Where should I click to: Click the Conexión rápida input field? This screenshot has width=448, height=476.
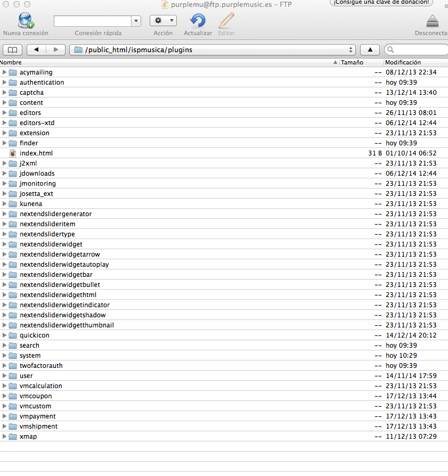pos(93,21)
